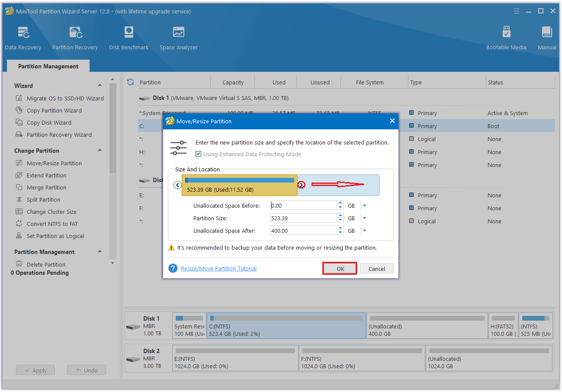The width and height of the screenshot is (562, 392).
Task: Launch Copy Partition Wizard
Action: (x=48, y=110)
